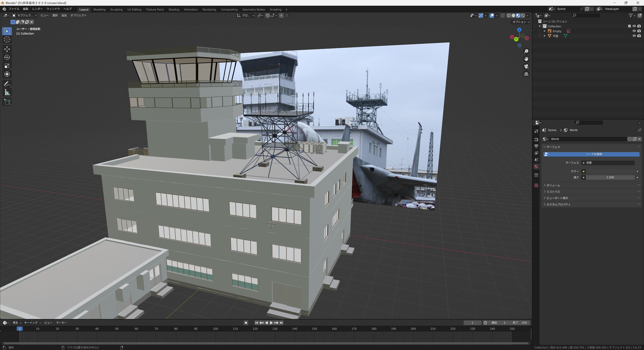Switch to the Shading workspace tab
Screen dimensions: 644x350
click(x=174, y=10)
